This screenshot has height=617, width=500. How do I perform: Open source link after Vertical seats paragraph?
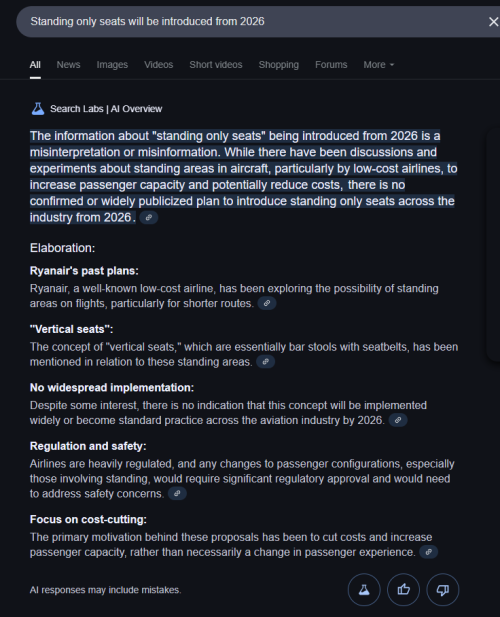(266, 362)
